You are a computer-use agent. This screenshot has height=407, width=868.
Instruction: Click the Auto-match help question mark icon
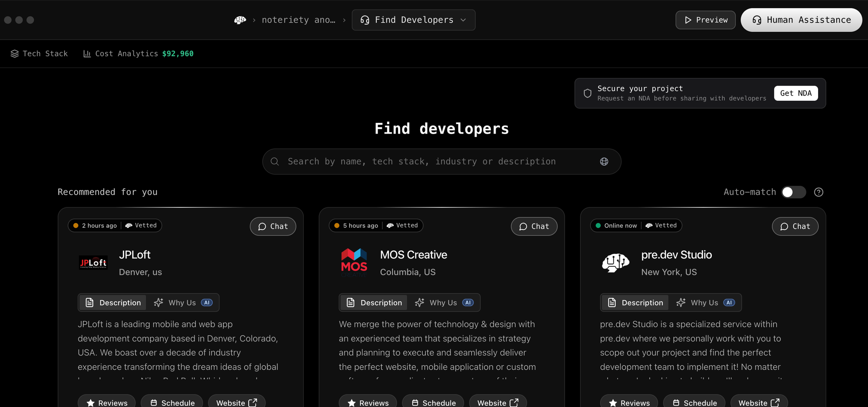click(819, 192)
